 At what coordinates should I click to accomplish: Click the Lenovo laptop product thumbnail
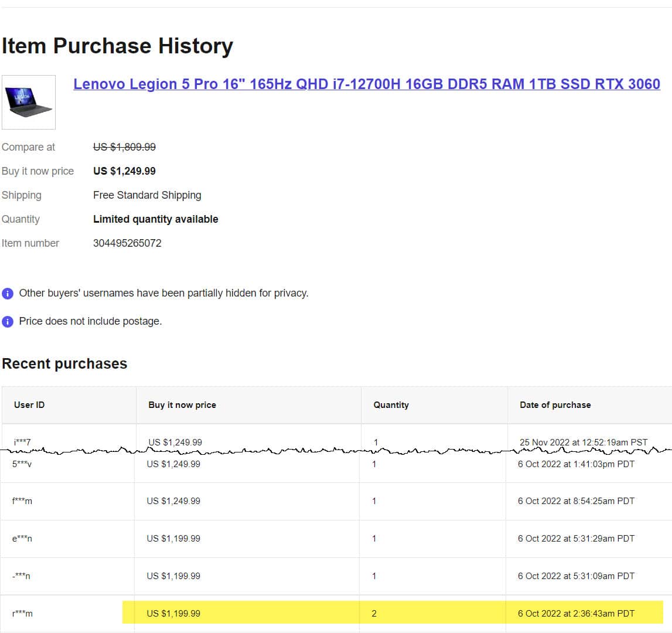(x=29, y=102)
